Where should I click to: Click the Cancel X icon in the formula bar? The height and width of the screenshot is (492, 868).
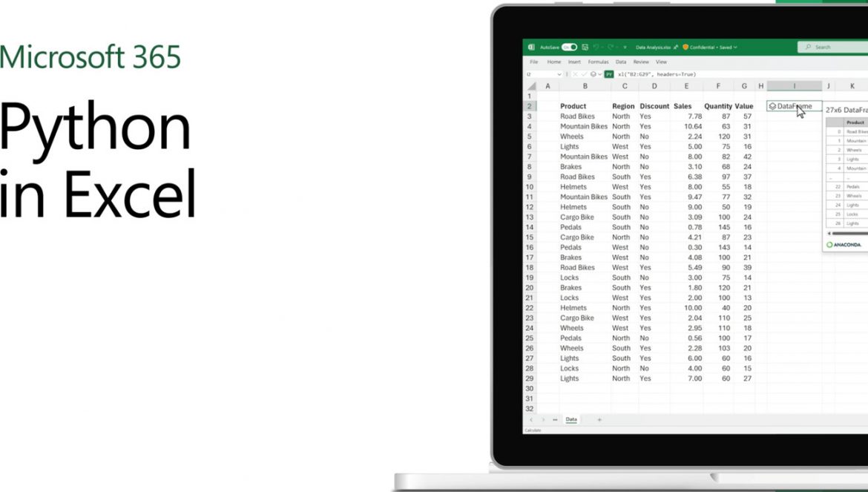point(575,74)
